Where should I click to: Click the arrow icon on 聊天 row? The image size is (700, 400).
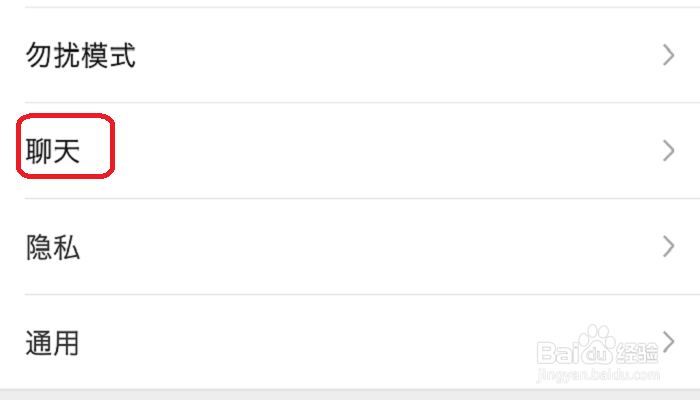pos(668,150)
